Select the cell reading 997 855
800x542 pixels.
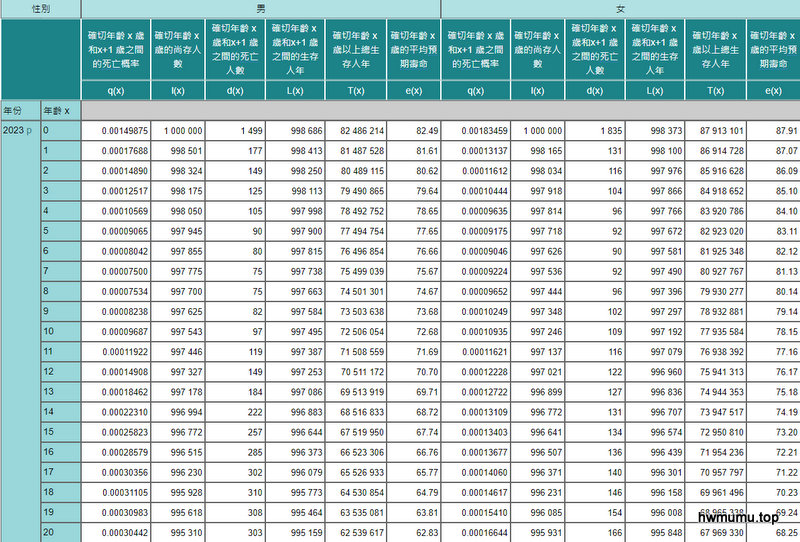(178, 251)
